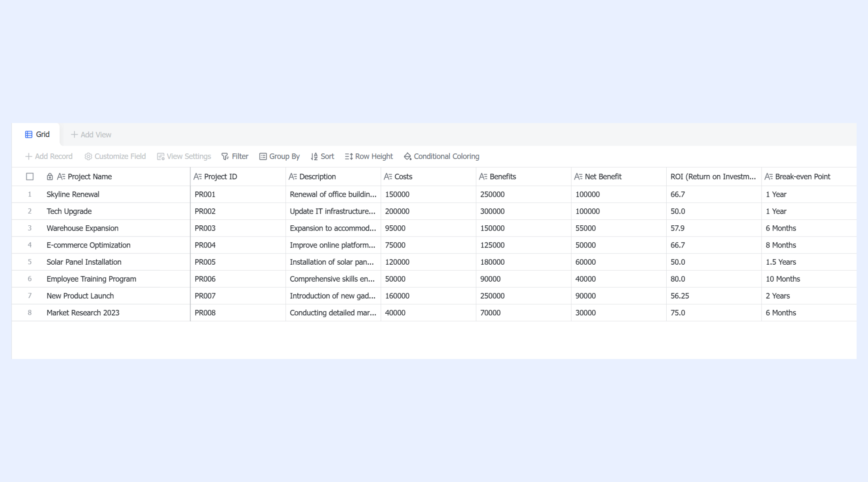The height and width of the screenshot is (482, 868).
Task: Click the 10 Months break-even cell
Action: coord(809,279)
